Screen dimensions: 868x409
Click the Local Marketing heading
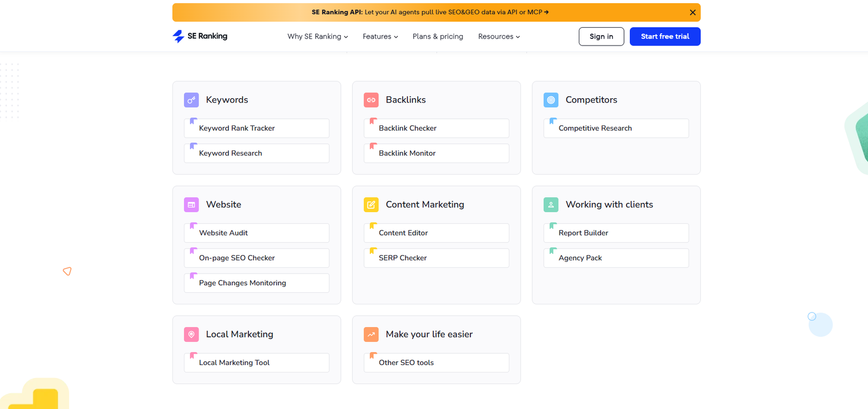(239, 334)
